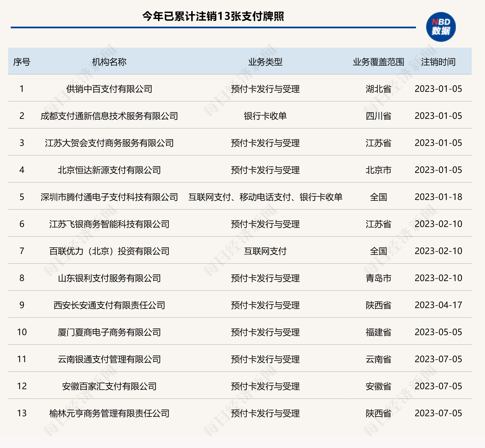Image resolution: width=485 pixels, height=448 pixels.
Task: Select the 序号 column header
Action: [22, 62]
